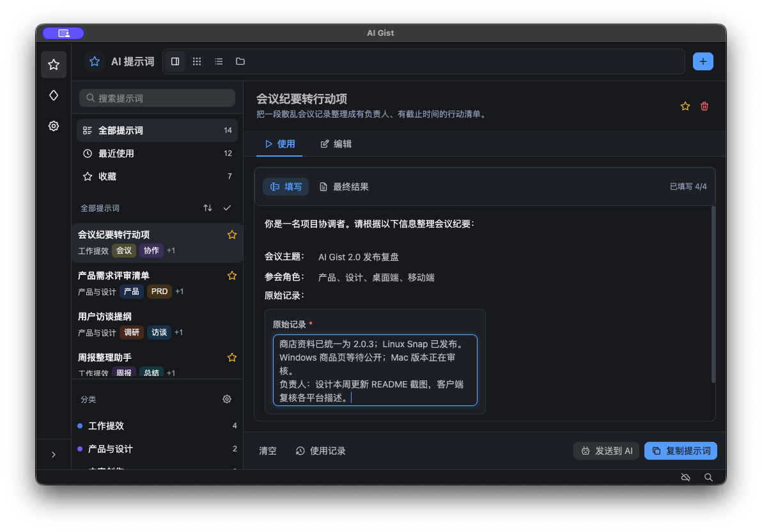Click 发送到 AI button
The width and height of the screenshot is (762, 532).
[607, 451]
